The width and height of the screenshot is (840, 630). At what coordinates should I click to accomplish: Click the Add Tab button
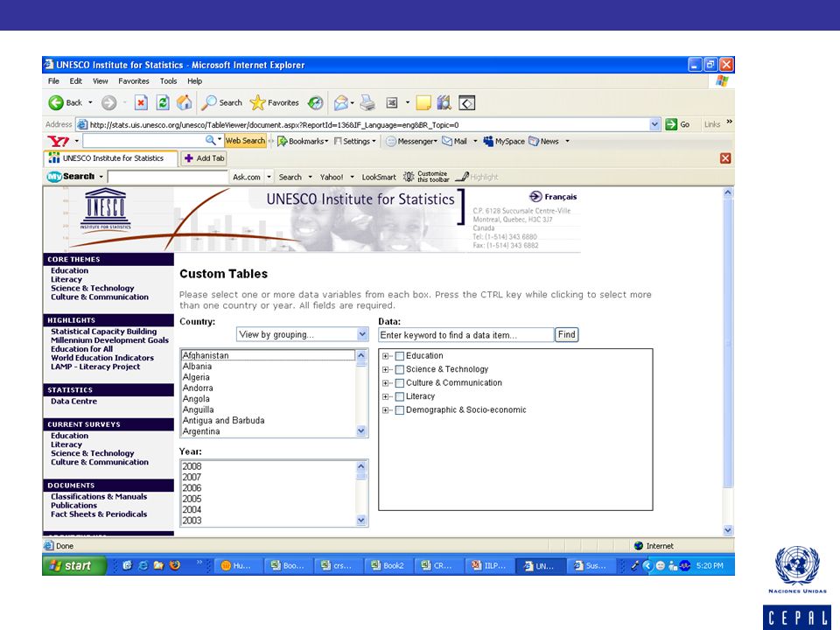point(205,158)
